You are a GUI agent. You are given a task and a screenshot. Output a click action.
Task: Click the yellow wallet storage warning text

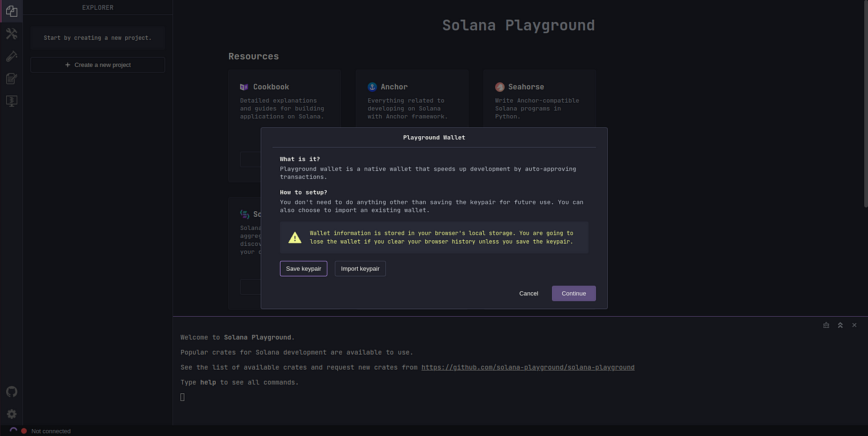[441, 238]
